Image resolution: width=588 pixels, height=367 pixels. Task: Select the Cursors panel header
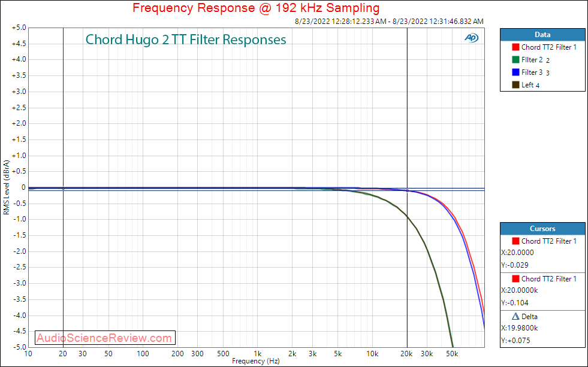pyautogui.click(x=542, y=229)
